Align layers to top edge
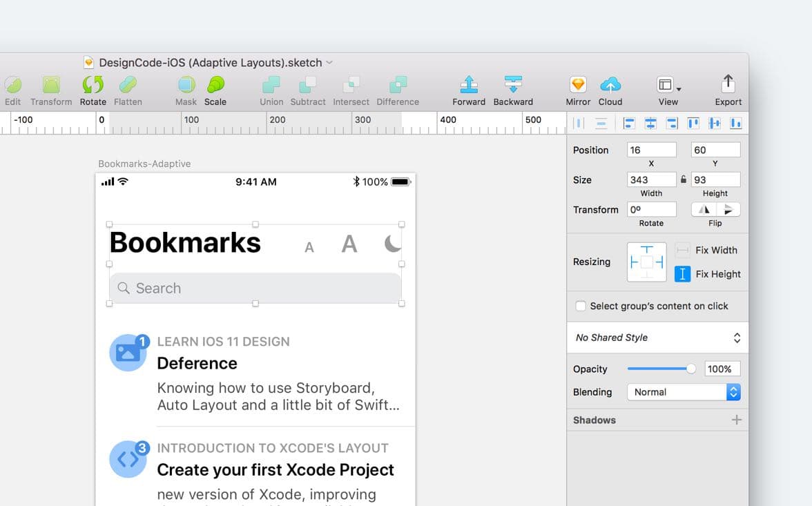The width and height of the screenshot is (812, 506). pyautogui.click(x=693, y=124)
